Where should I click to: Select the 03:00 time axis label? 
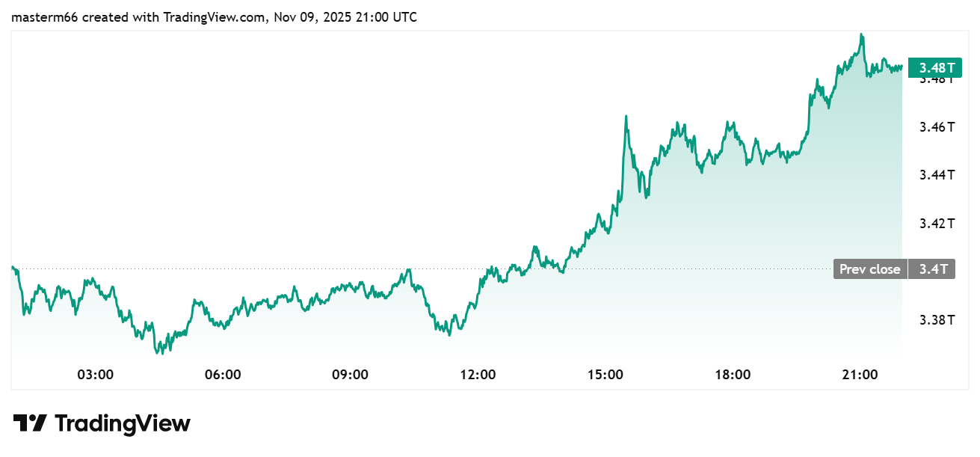pyautogui.click(x=95, y=374)
